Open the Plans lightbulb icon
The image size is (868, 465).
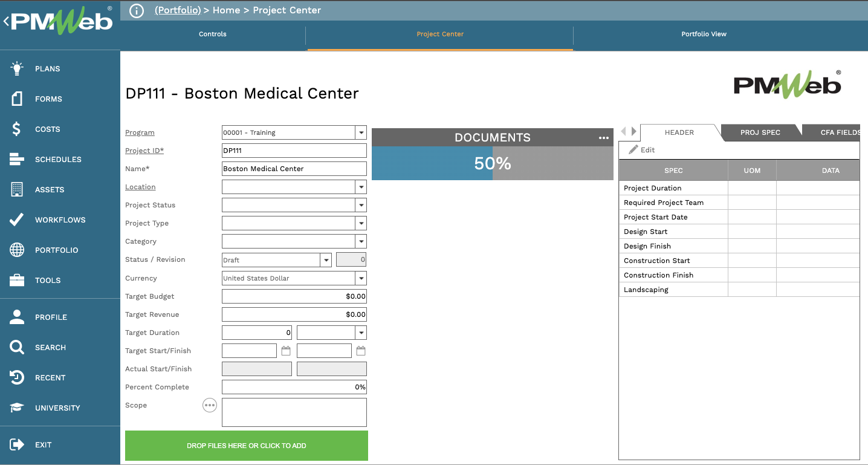tap(17, 68)
